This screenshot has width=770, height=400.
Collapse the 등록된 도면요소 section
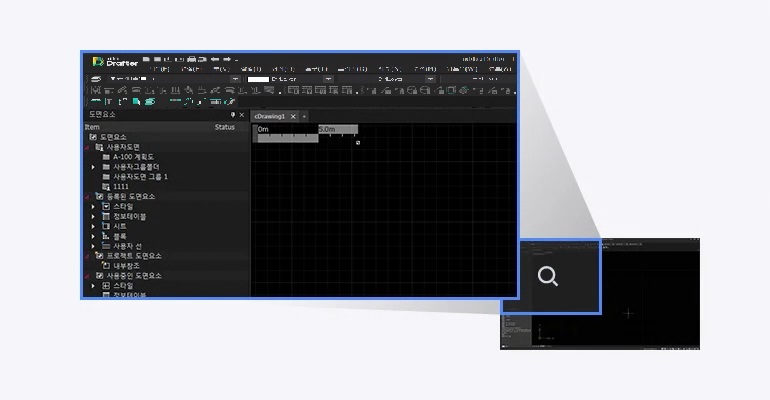(87, 196)
